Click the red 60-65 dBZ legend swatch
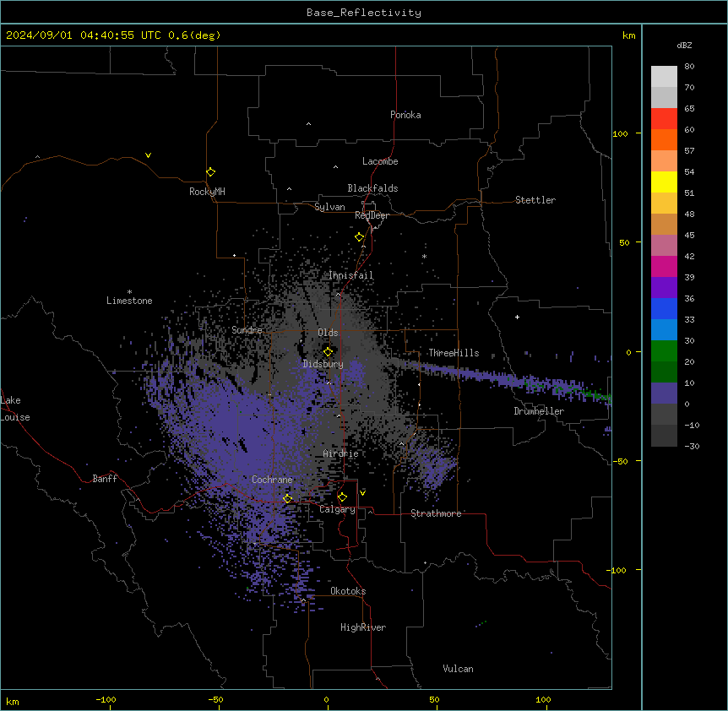This screenshot has height=711, width=728. pos(664,118)
